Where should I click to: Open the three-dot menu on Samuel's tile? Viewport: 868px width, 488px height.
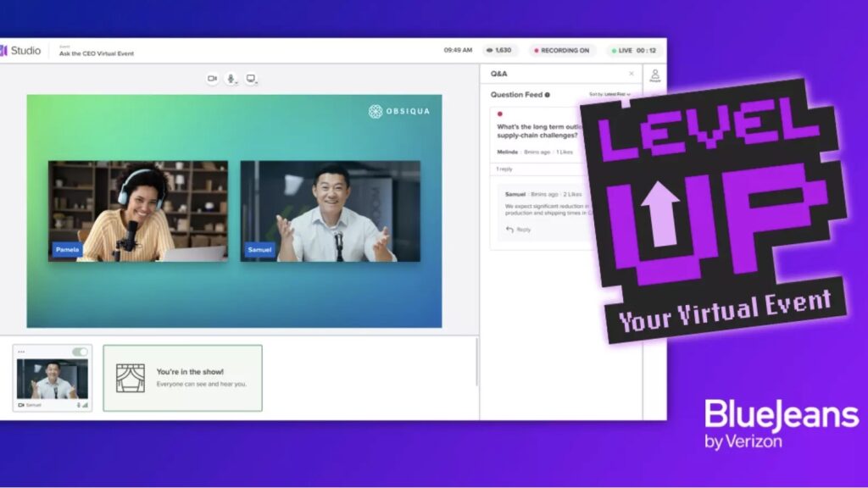pos(21,352)
